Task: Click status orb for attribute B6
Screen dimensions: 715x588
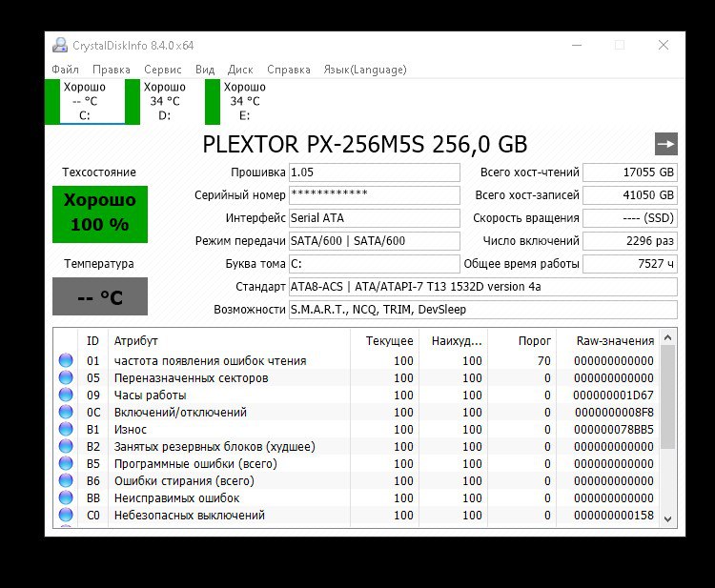Action: point(66,480)
